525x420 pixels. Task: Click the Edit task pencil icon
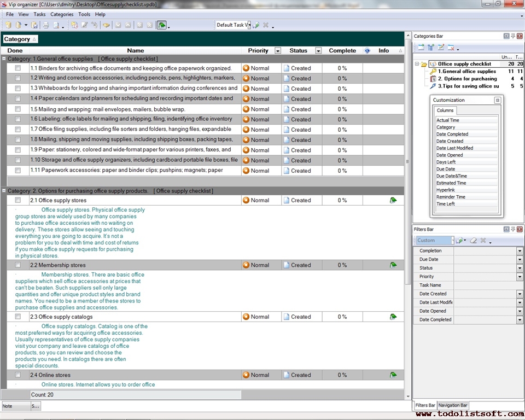[85, 25]
